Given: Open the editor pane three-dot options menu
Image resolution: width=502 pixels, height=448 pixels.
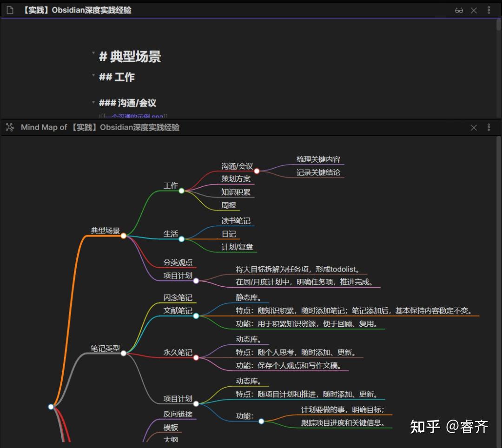Looking at the screenshot, I should [x=489, y=10].
